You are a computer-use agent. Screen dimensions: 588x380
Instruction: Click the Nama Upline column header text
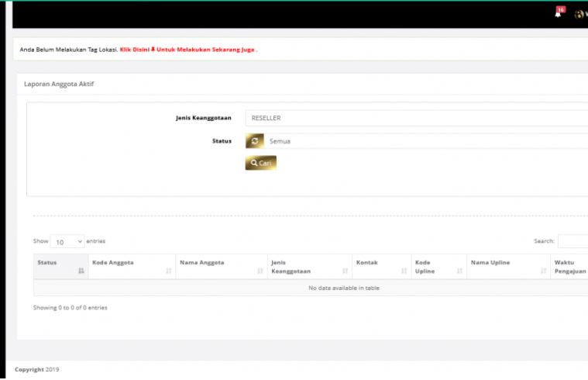[x=490, y=263]
